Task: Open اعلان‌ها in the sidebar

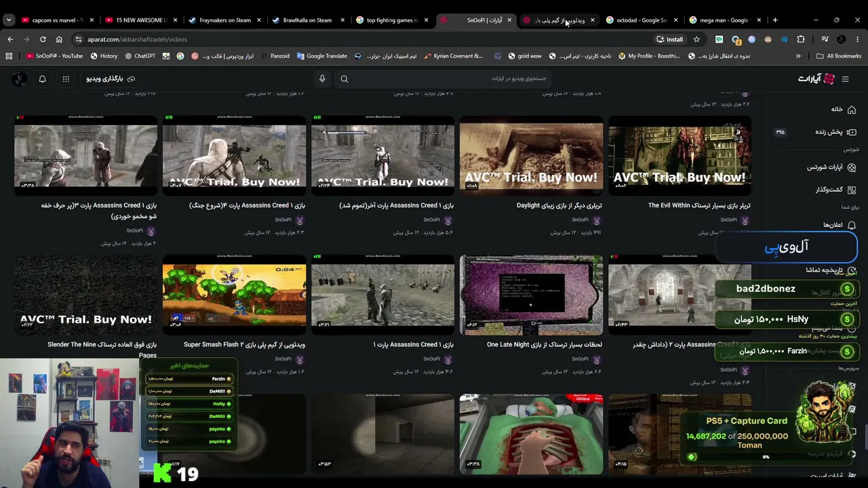Action: click(839, 225)
